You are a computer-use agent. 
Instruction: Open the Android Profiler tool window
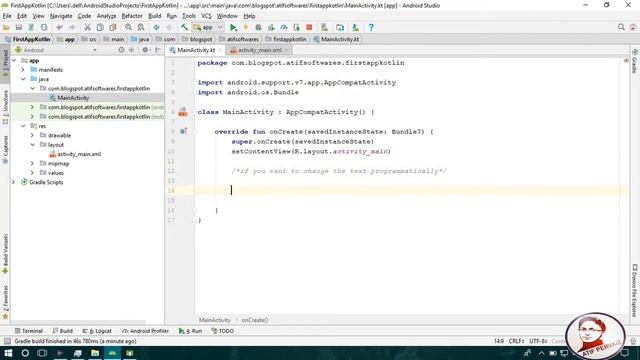point(145,331)
